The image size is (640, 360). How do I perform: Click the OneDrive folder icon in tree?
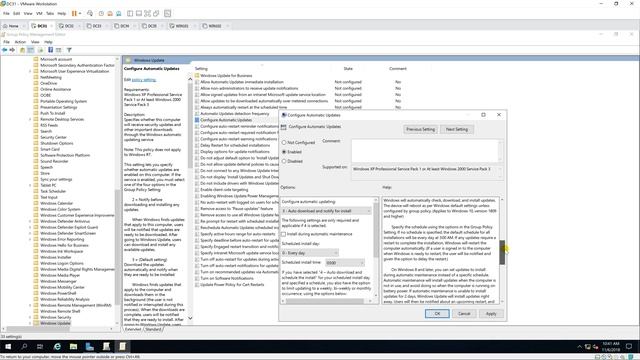[36, 83]
